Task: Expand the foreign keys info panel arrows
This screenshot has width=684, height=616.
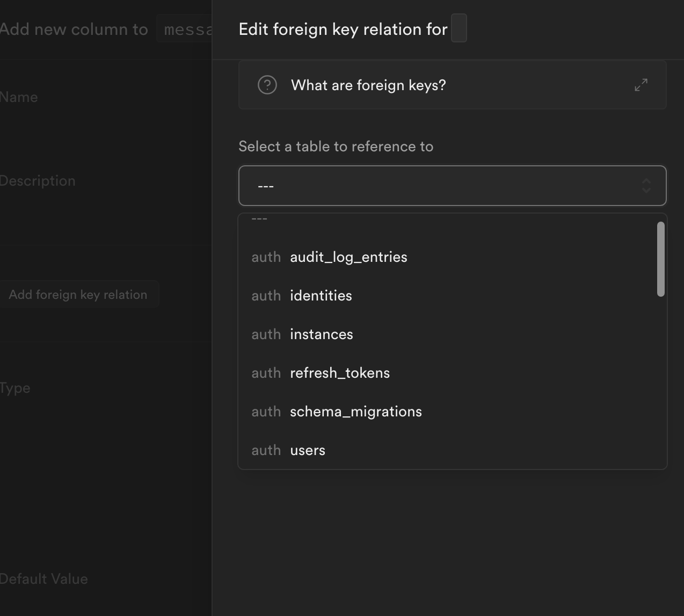Action: (x=641, y=85)
